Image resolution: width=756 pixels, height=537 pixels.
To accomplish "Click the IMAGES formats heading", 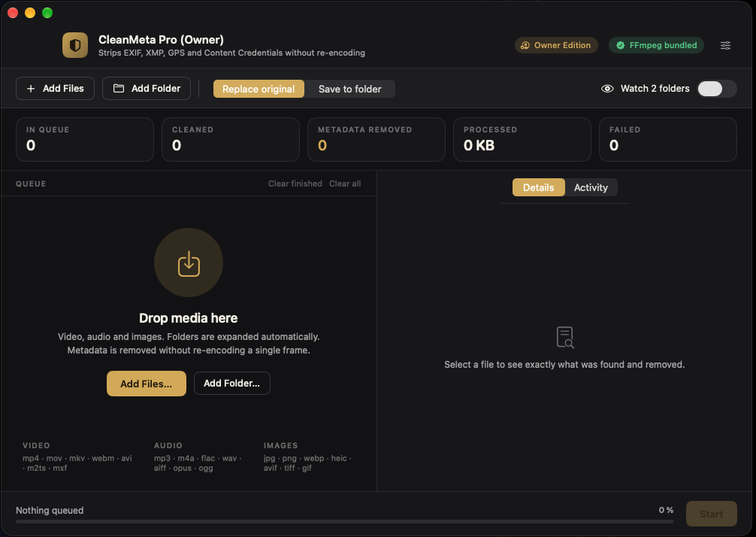I will (280, 445).
